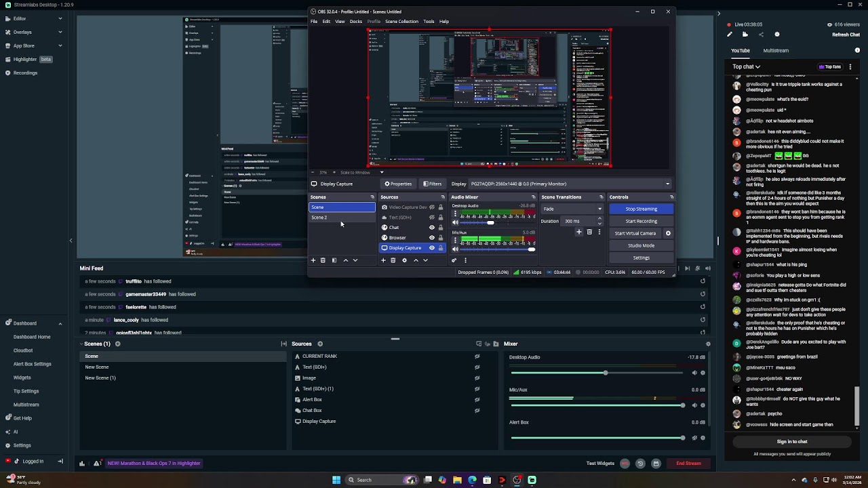Remove the OBS scene transition with trash icon

[x=589, y=232]
